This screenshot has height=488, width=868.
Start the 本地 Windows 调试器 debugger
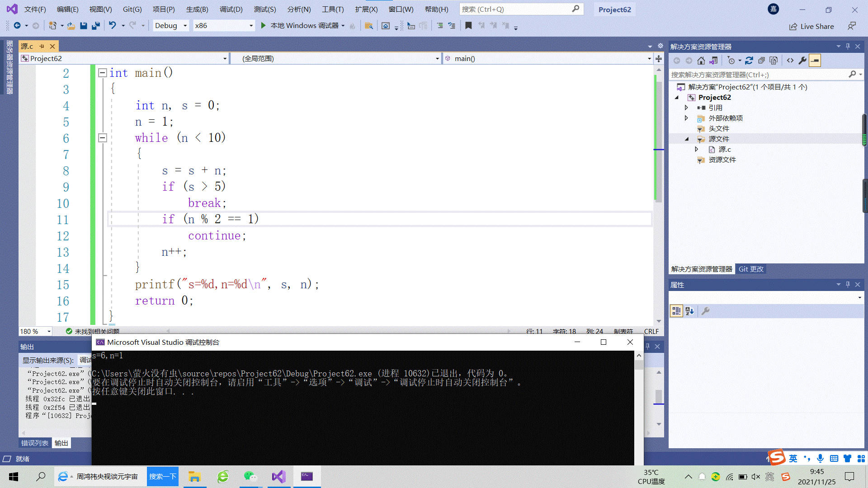click(263, 26)
